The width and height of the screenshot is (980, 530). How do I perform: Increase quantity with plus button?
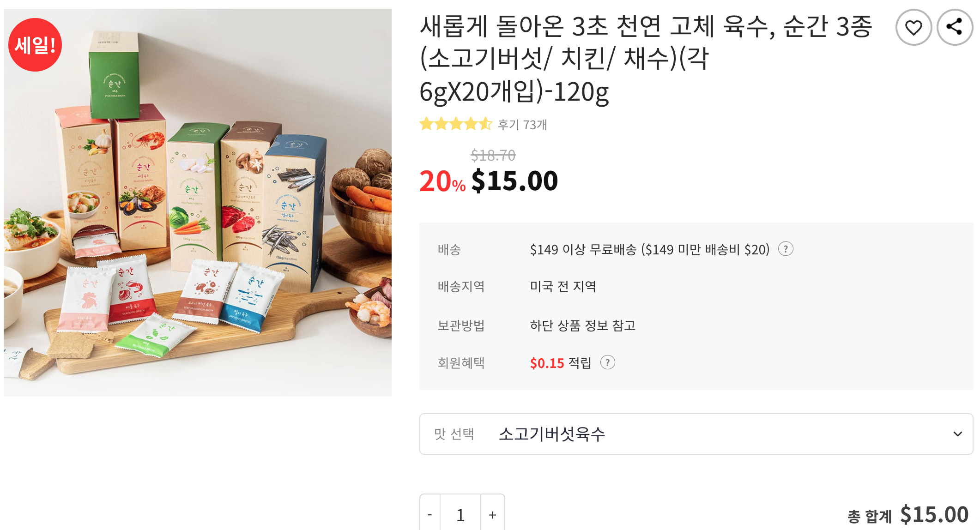coord(493,514)
